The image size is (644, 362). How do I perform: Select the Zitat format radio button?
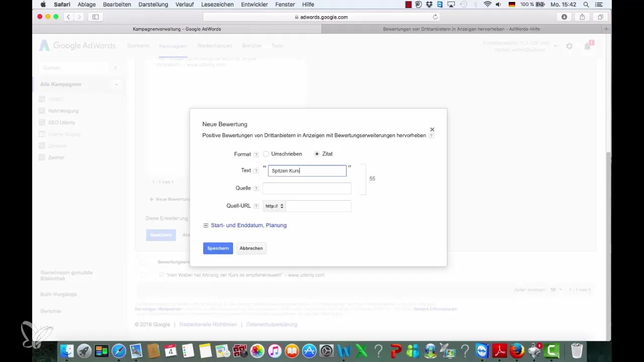coord(316,154)
